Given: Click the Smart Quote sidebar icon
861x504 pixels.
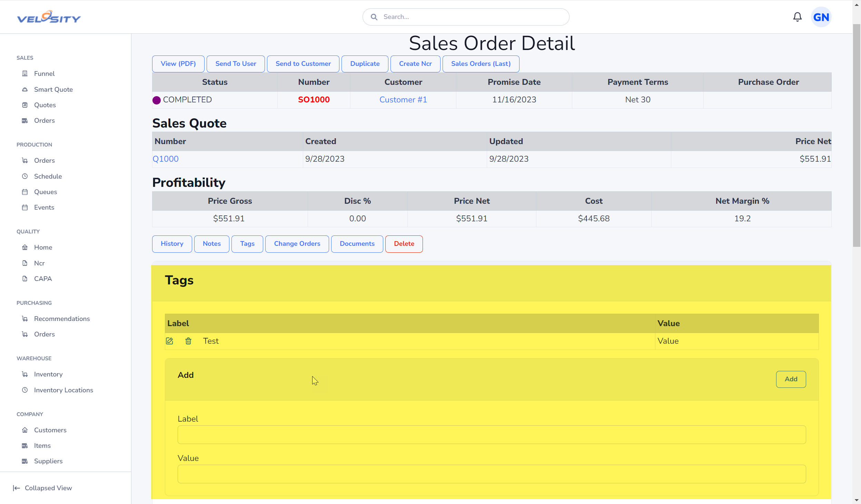Looking at the screenshot, I should pyautogui.click(x=25, y=89).
